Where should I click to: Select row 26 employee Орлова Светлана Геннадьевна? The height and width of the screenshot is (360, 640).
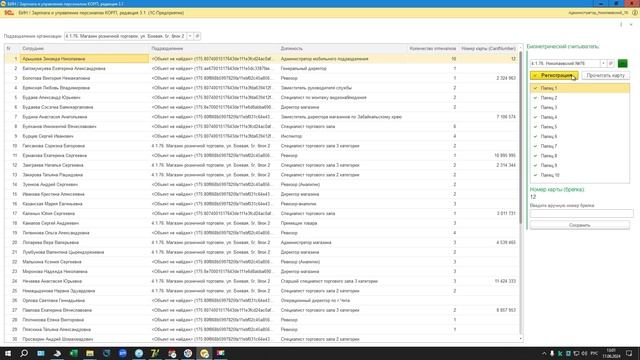point(84,300)
